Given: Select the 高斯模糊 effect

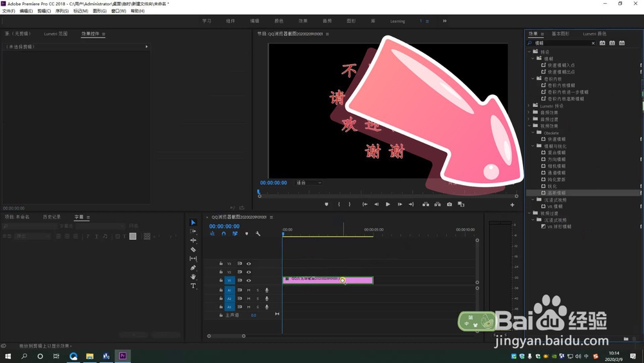Looking at the screenshot, I should 556,193.
